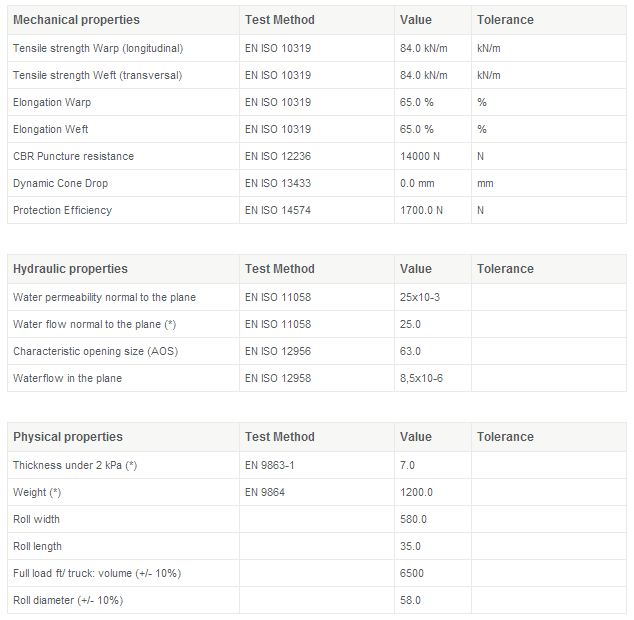This screenshot has width=634, height=620.
Task: Click the Mechanical properties table header
Action: [76, 20]
